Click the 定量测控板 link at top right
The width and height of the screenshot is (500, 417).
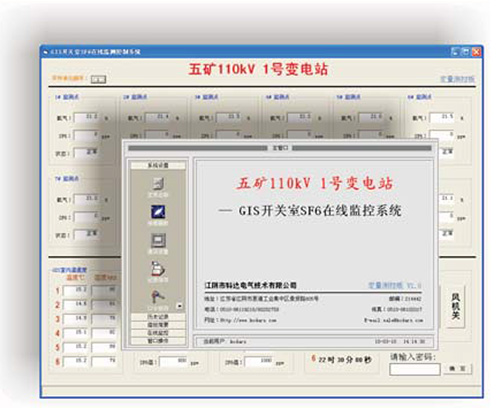tap(457, 79)
